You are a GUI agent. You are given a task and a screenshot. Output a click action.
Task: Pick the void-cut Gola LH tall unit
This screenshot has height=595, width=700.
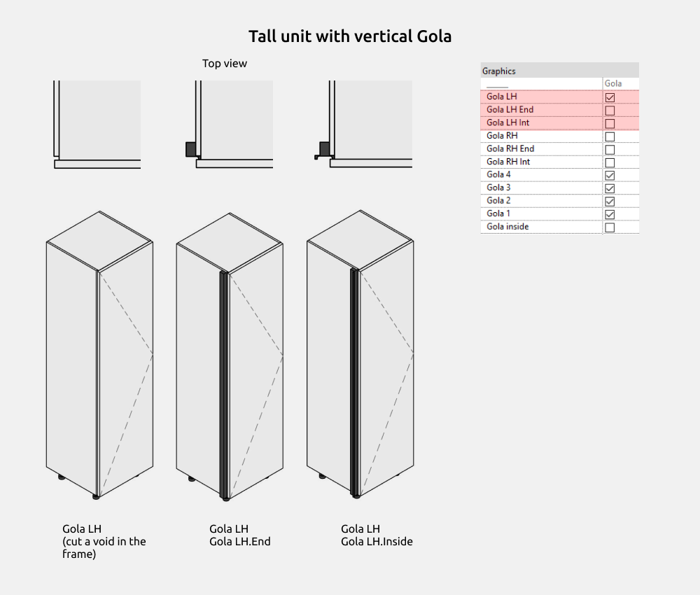click(99, 357)
